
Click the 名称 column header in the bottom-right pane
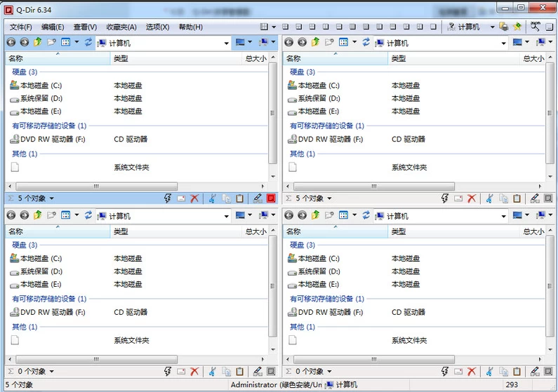[294, 231]
